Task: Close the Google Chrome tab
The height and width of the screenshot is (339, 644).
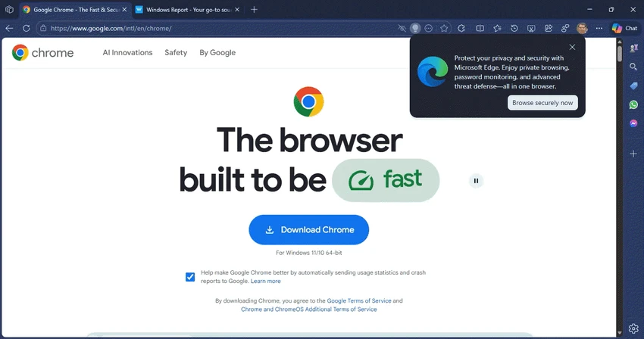Action: [124, 9]
